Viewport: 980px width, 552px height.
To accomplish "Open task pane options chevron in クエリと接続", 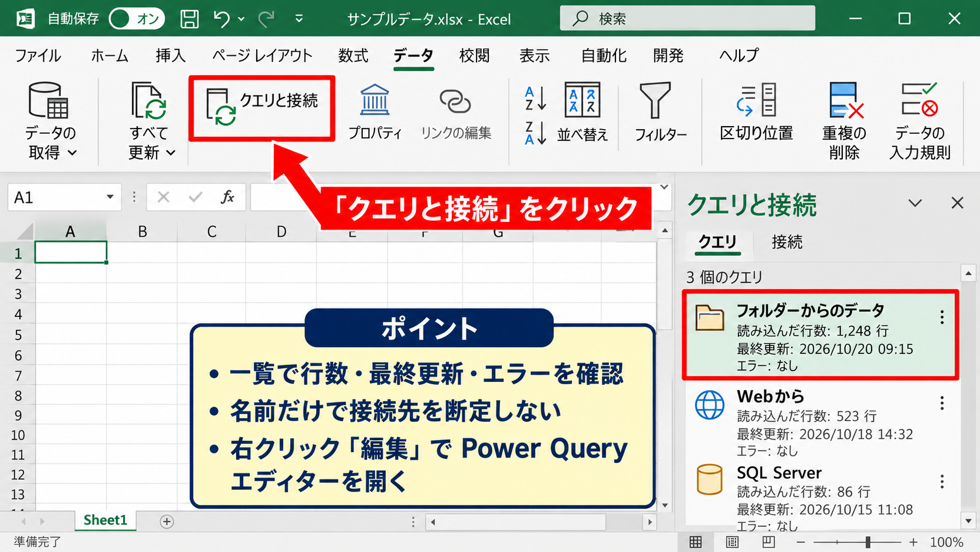I will (915, 203).
